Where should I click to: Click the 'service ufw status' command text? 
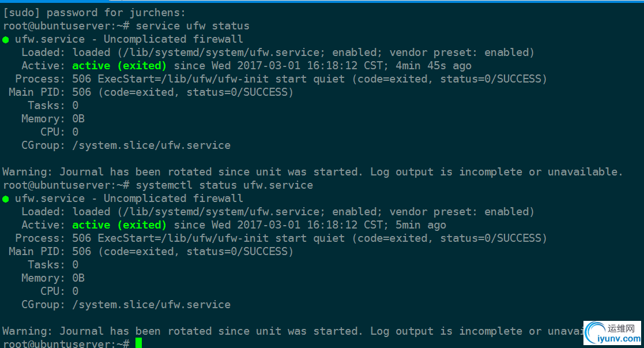(x=193, y=26)
